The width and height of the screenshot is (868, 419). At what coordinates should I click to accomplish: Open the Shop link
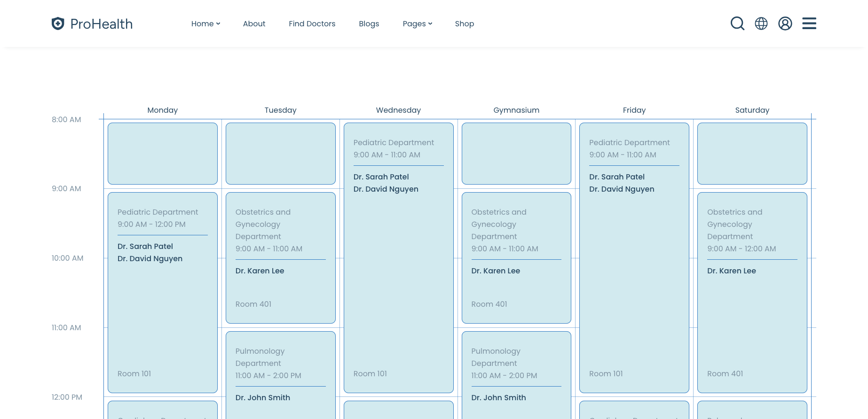click(464, 23)
